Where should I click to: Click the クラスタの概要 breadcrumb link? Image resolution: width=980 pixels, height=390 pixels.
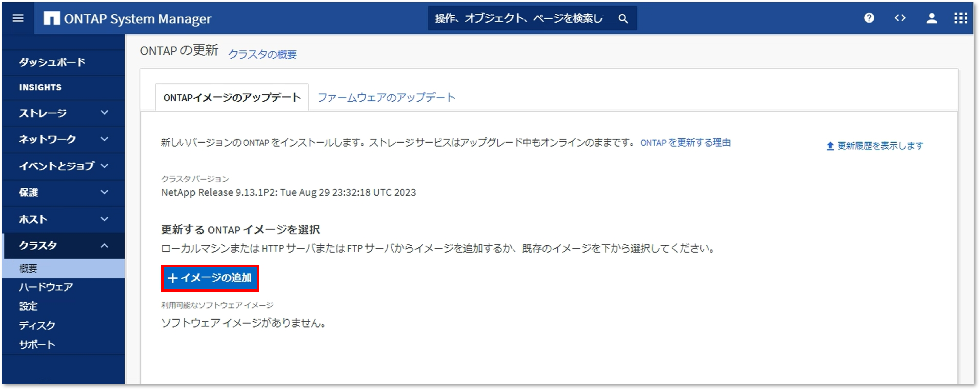coord(262,54)
